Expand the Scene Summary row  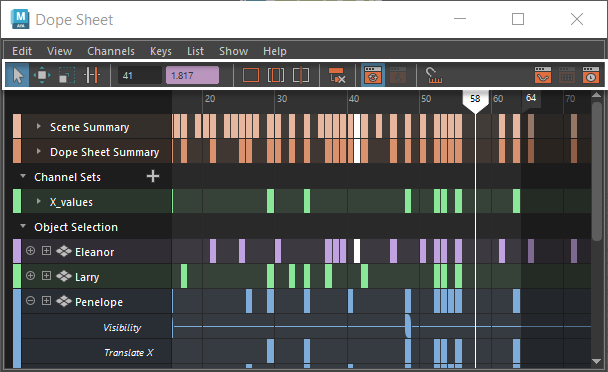tap(38, 126)
